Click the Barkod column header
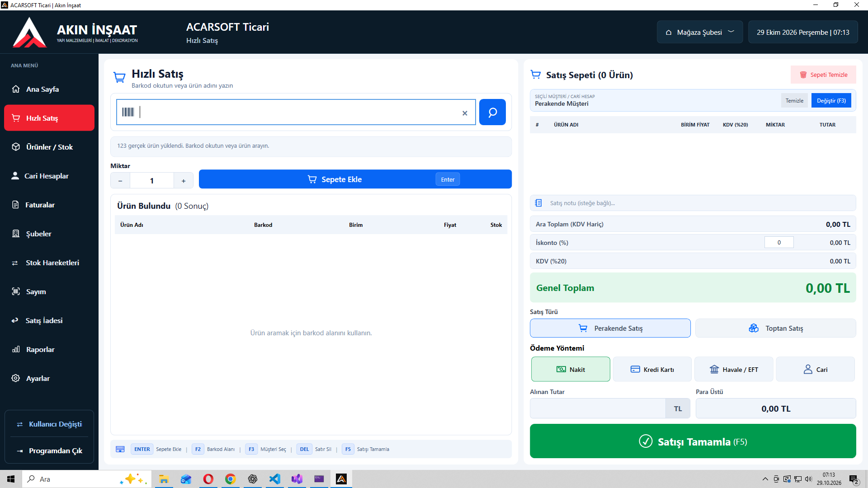The image size is (868, 488). [263, 225]
